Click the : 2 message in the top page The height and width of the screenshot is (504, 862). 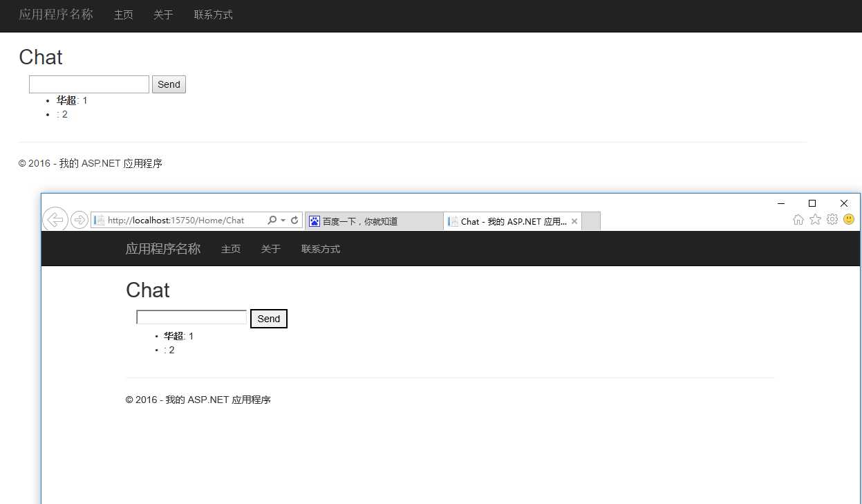(x=62, y=114)
